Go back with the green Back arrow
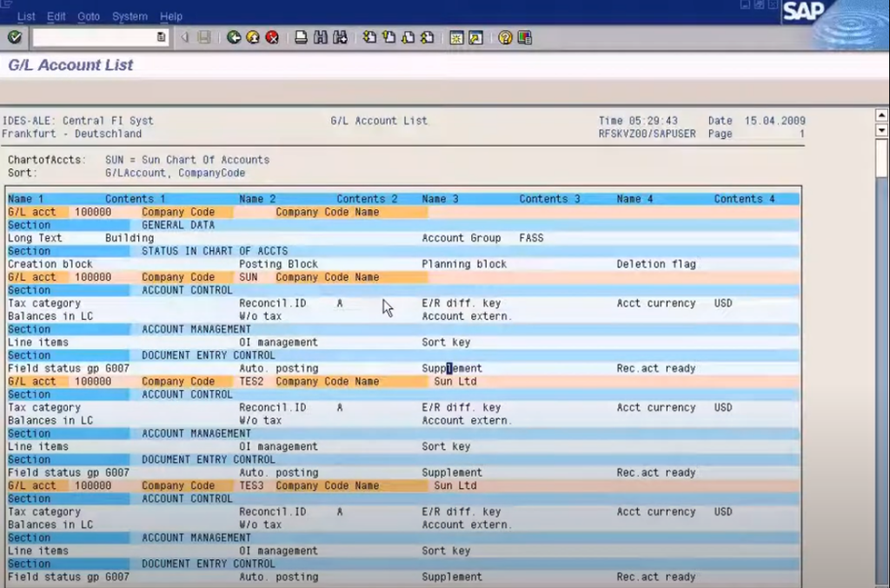This screenshot has height=588, width=890. (234, 37)
